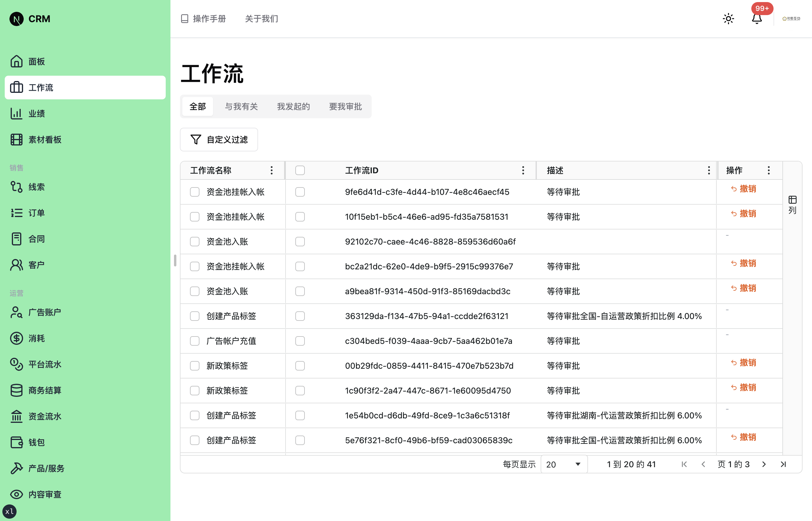Select 资金流水 from the sidebar

click(x=45, y=416)
